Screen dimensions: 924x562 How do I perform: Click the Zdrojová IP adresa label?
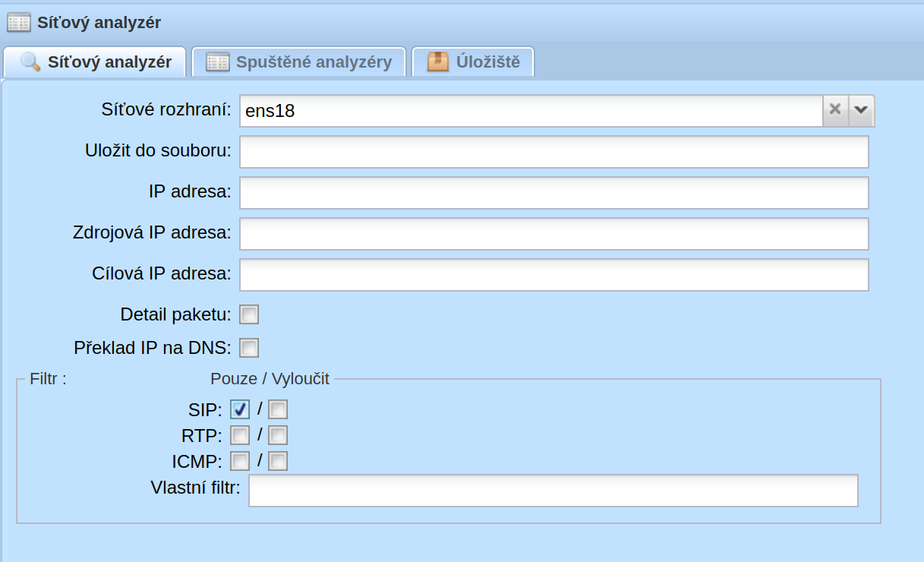(152, 232)
